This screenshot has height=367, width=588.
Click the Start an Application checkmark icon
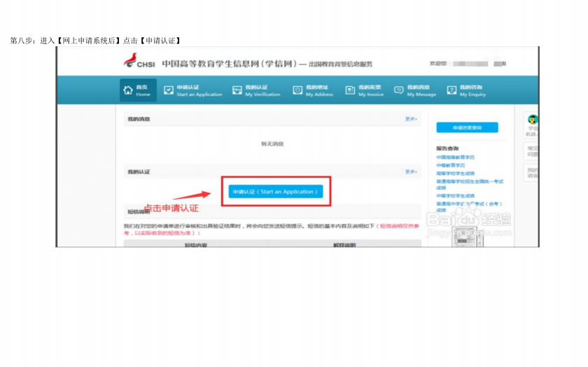coord(169,90)
